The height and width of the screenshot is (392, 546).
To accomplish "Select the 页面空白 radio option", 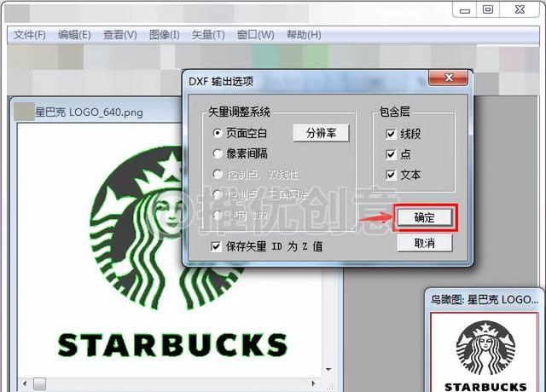I will coord(218,133).
